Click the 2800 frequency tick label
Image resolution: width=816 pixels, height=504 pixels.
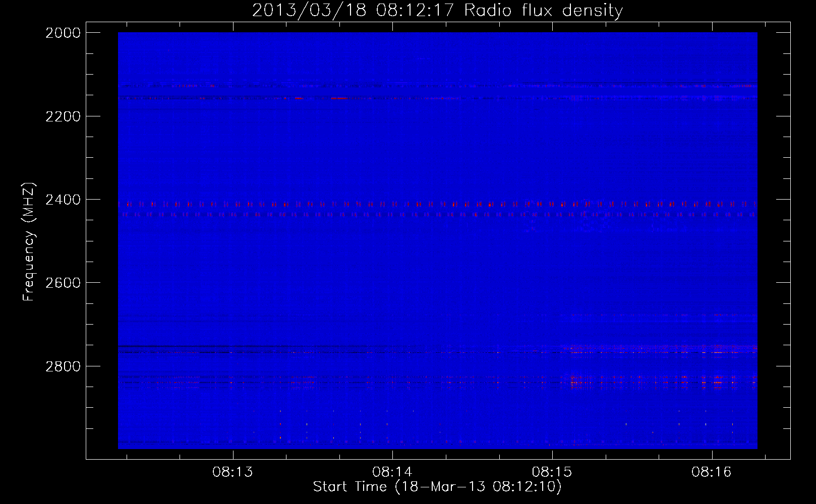click(63, 366)
